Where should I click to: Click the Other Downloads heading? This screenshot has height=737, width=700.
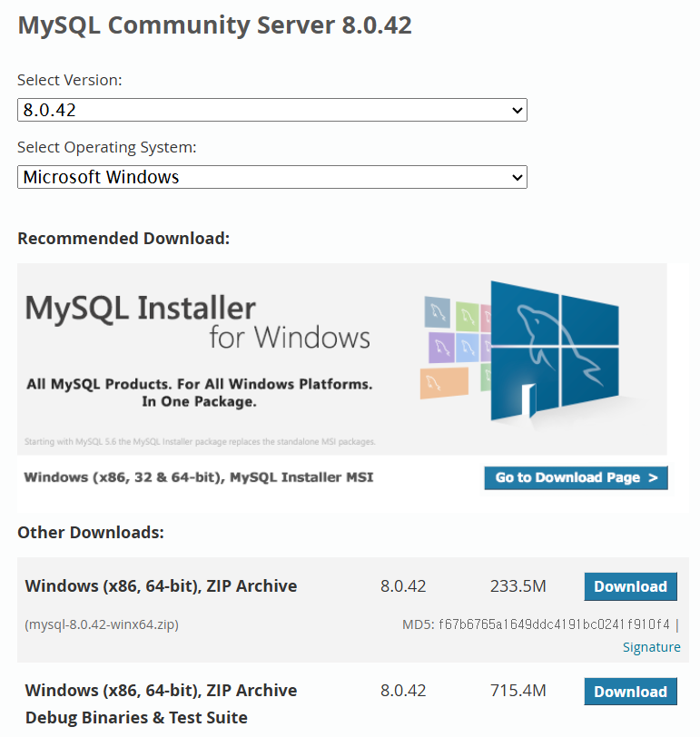[x=91, y=533]
